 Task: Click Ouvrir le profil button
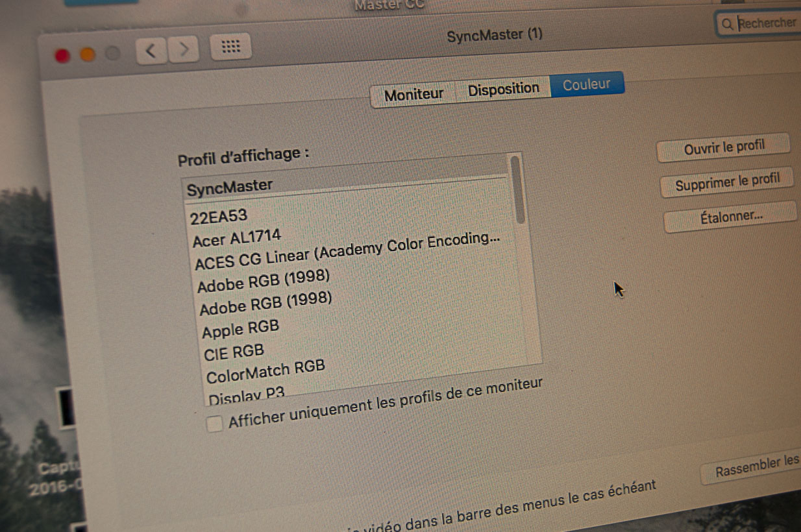(724, 148)
